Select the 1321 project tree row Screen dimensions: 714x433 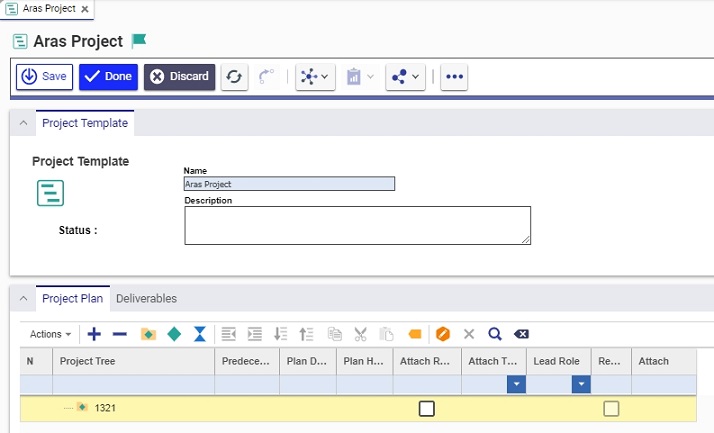(358, 408)
